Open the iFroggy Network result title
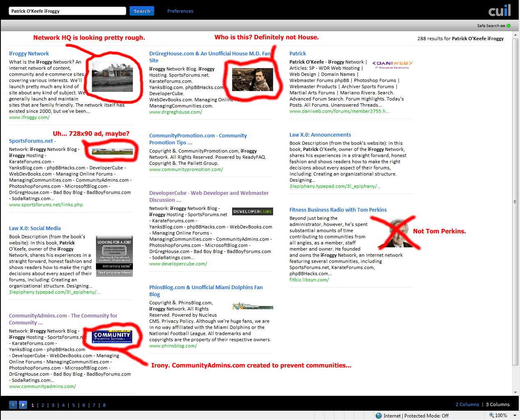The image size is (520, 420). [x=29, y=54]
